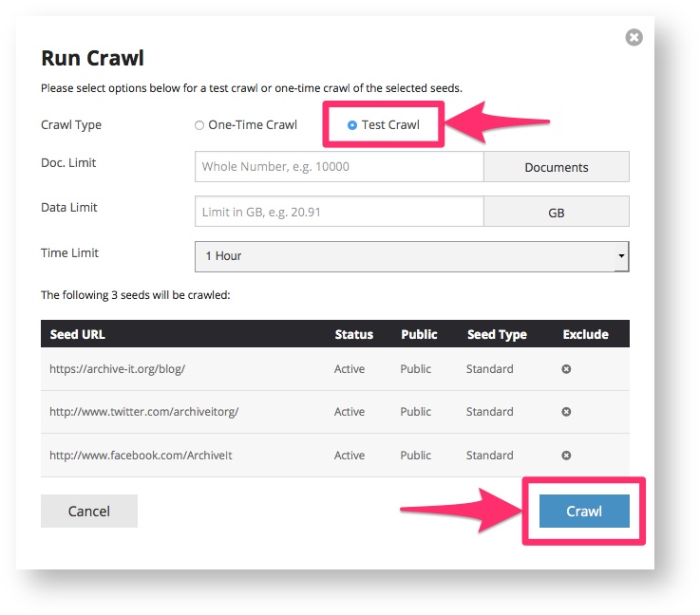Viewport: 700px width, 615px height.
Task: Cancel the crawl dialog
Action: point(89,511)
